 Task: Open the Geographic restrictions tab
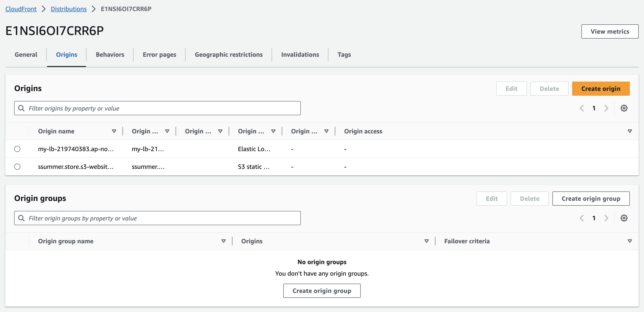click(x=228, y=55)
